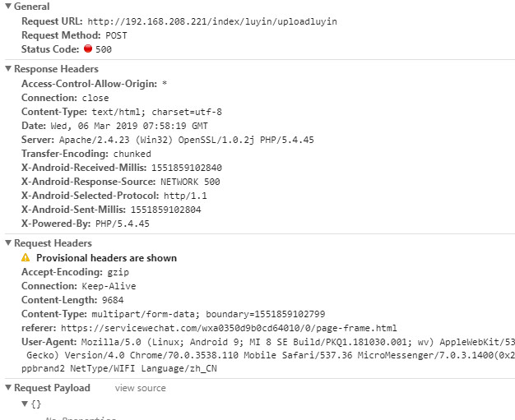Collapse the General section triangle

click(8, 7)
